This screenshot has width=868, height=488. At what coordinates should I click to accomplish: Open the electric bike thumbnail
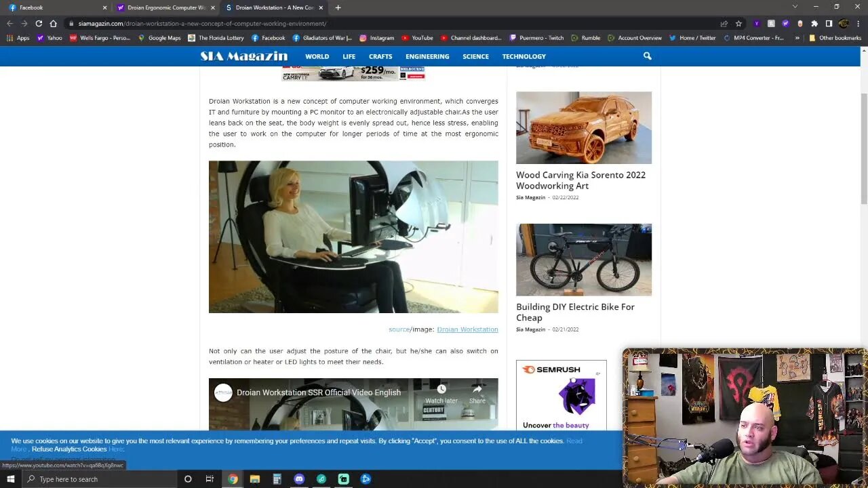(x=584, y=260)
